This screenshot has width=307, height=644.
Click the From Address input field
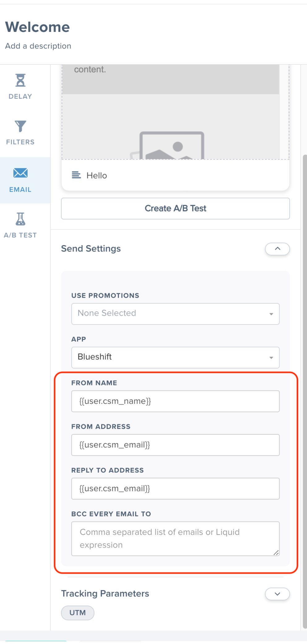[175, 445]
